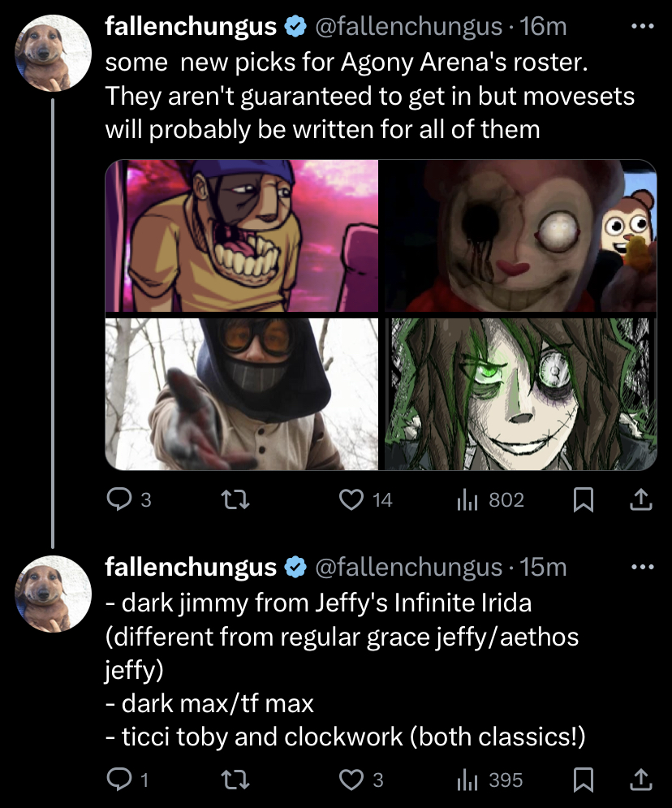Open more options on first tweet
The height and width of the screenshot is (808, 672).
(642, 26)
